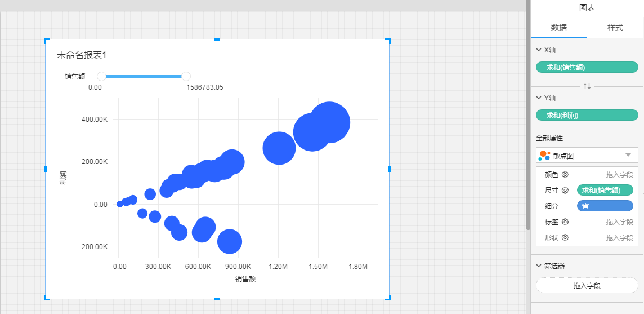Click the 600.00K X-axis label
Image resolution: width=644 pixels, height=314 pixels.
(x=198, y=267)
